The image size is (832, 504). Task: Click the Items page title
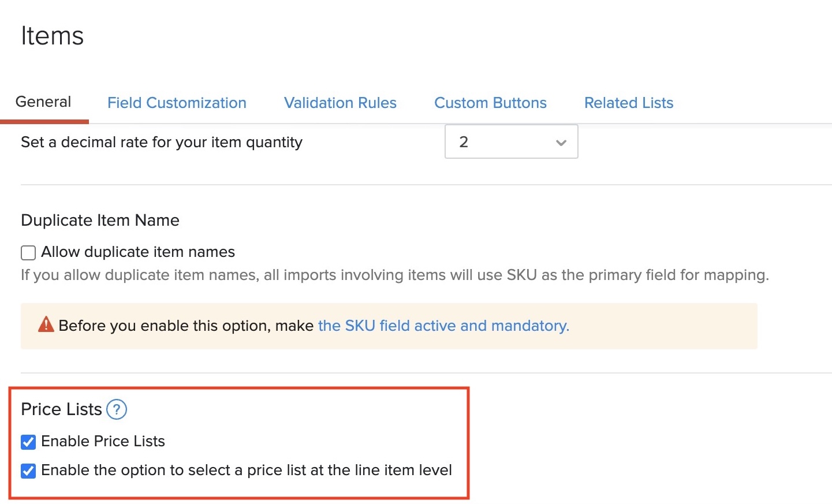tap(52, 36)
